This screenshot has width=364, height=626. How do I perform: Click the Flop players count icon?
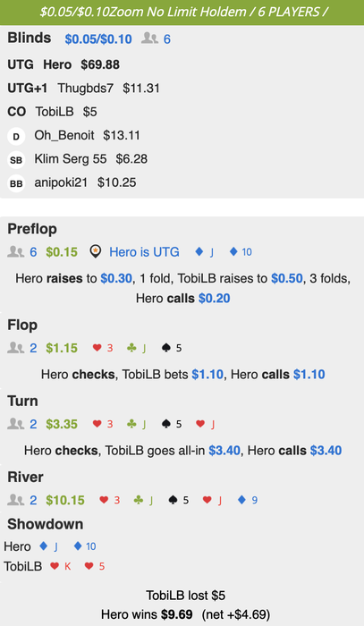[15, 348]
